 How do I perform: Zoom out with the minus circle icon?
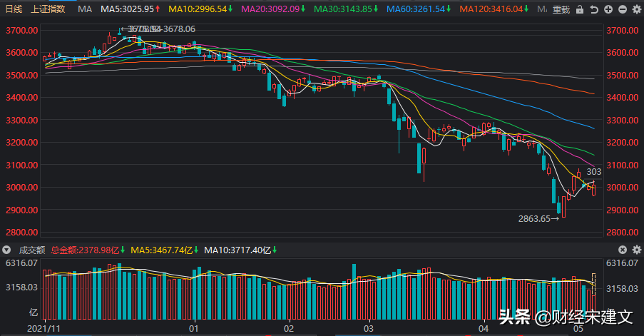coord(623,9)
